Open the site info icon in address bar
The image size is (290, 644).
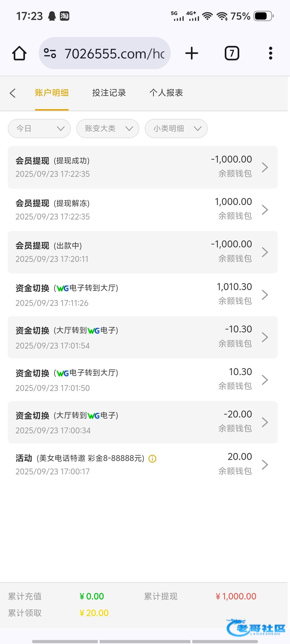point(50,53)
